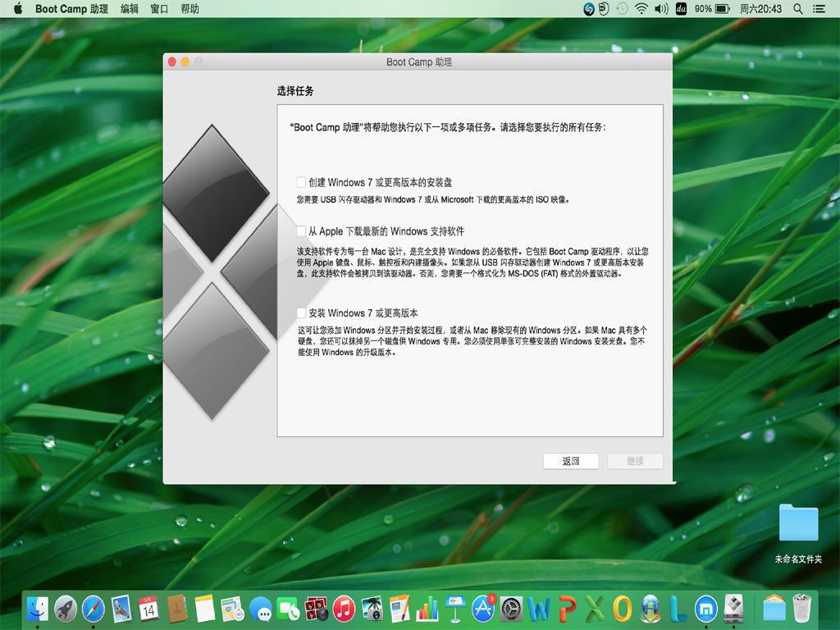This screenshot has height=630, width=840.
Task: Click the du icon in menu bar
Action: tap(681, 8)
